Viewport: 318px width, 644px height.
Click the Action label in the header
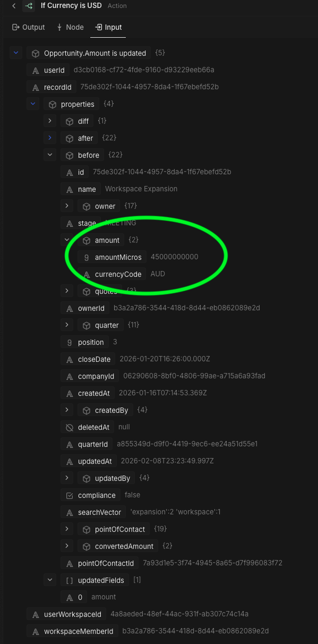(117, 6)
